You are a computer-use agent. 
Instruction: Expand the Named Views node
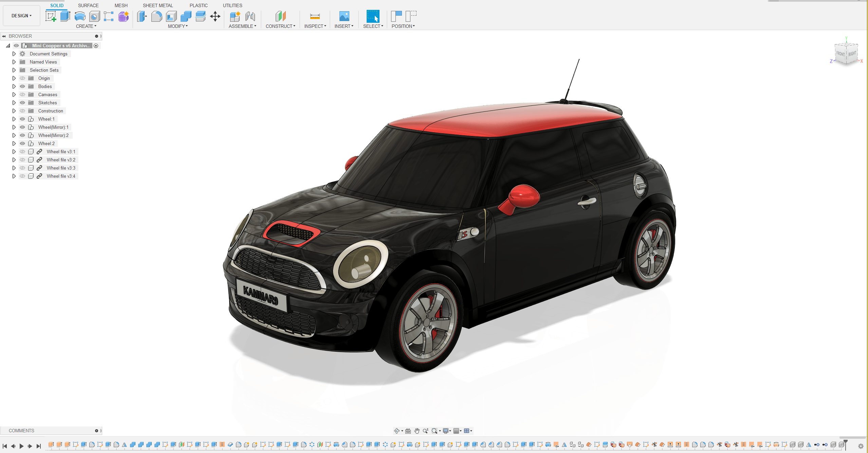(x=14, y=62)
